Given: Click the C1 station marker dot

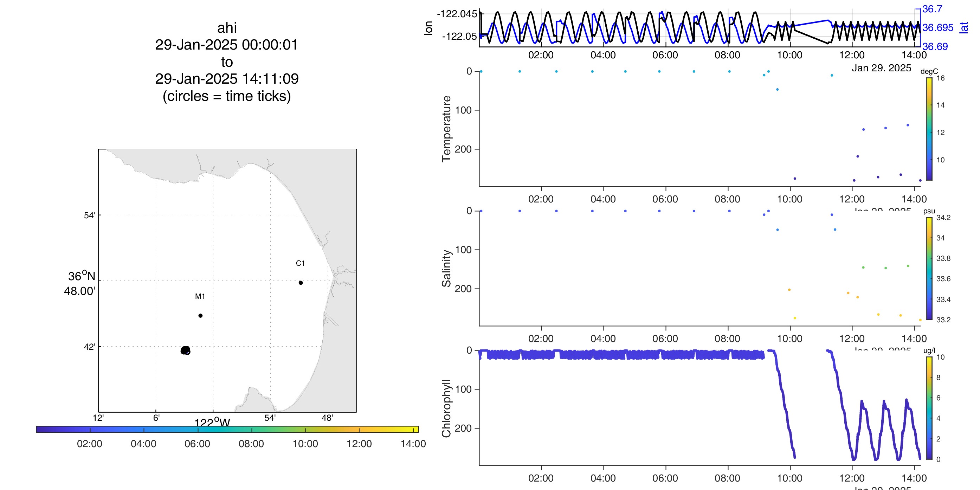Looking at the screenshot, I should pos(301,283).
